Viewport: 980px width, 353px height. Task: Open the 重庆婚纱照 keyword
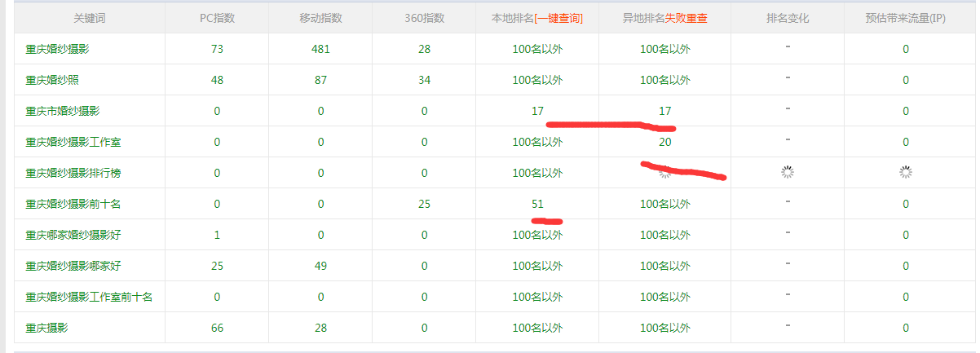point(52,80)
